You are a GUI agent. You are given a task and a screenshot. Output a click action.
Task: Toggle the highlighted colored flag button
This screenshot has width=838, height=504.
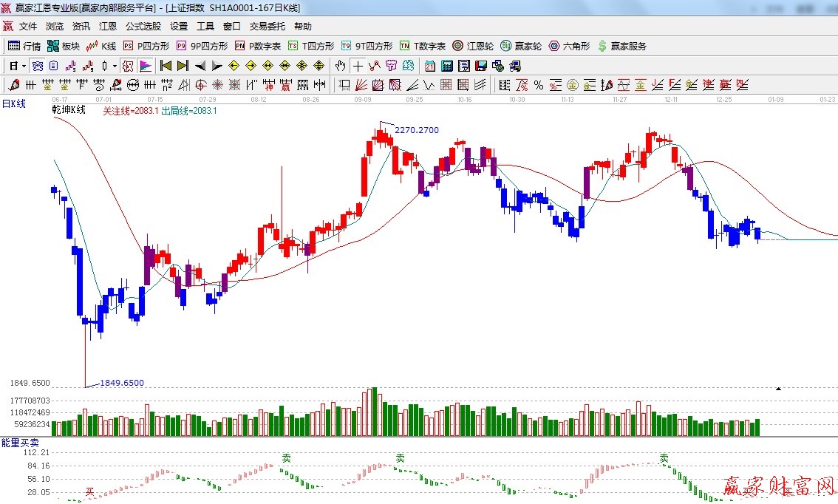145,66
